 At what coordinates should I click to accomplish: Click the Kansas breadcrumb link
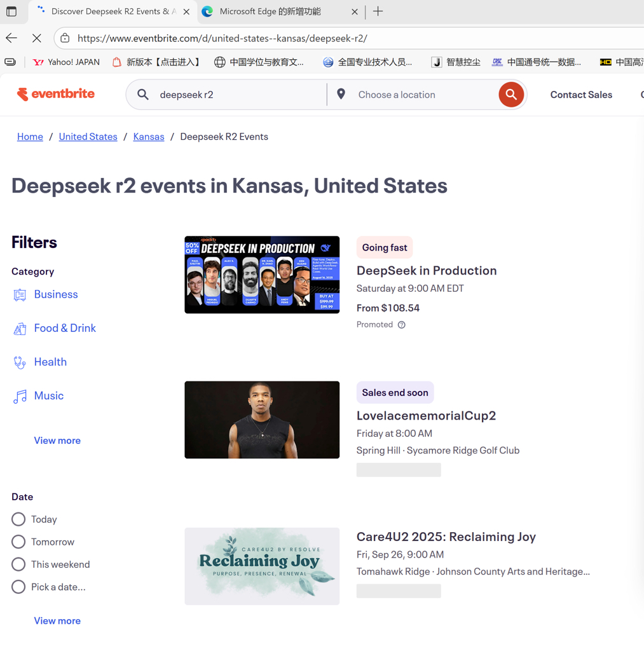149,136
